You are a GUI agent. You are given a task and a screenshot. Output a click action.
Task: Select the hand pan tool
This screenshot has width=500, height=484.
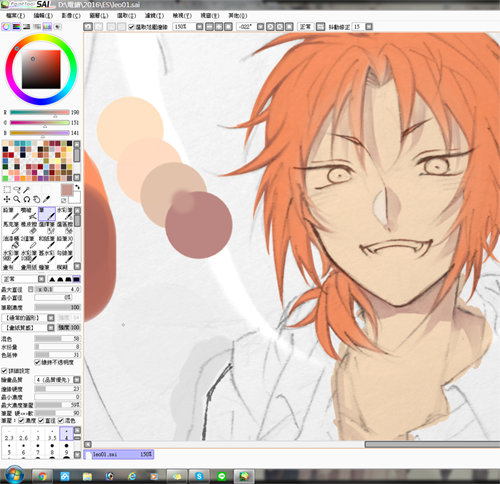(37, 199)
